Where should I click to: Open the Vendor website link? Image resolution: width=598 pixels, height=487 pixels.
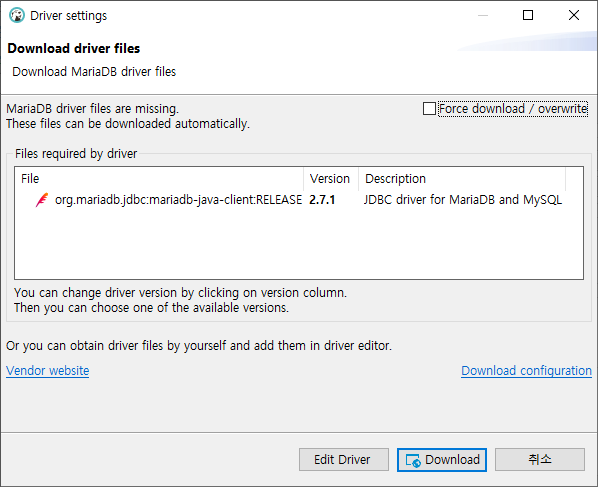tap(48, 371)
